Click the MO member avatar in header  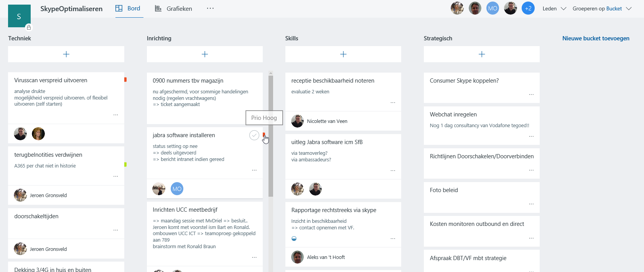pos(492,8)
